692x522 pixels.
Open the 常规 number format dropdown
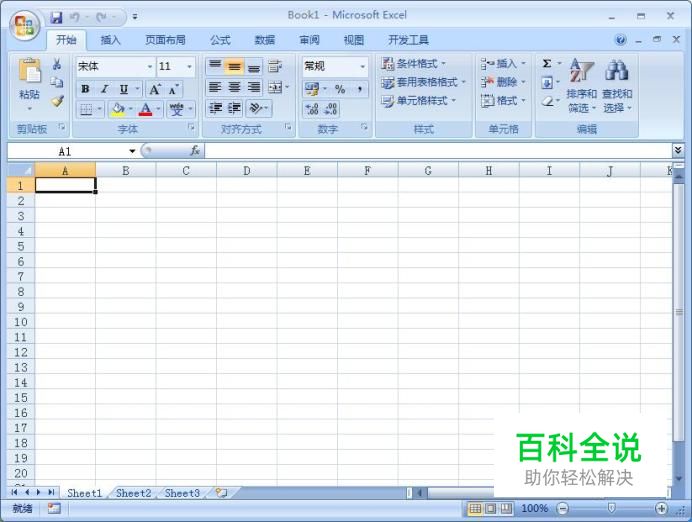coord(362,67)
